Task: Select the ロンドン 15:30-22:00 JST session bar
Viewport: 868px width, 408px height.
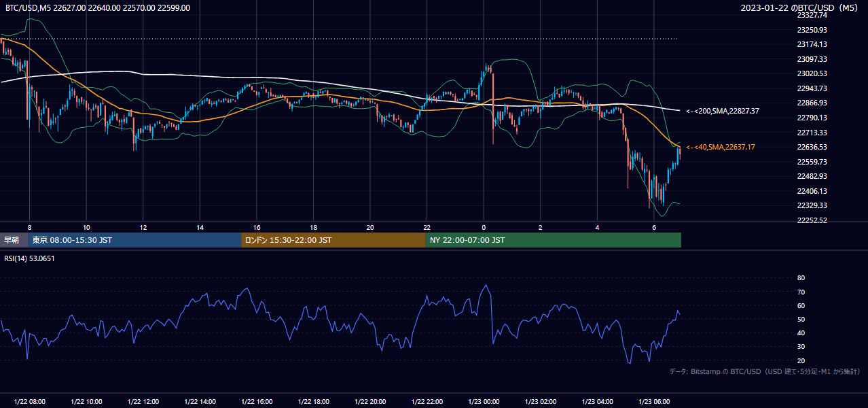Action: click(x=333, y=240)
